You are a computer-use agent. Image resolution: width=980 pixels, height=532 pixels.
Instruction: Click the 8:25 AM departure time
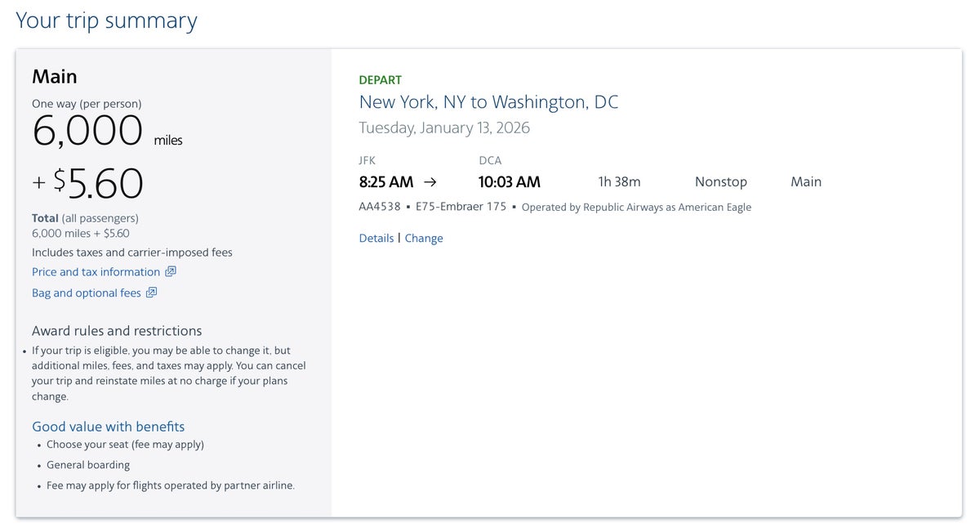(x=386, y=182)
